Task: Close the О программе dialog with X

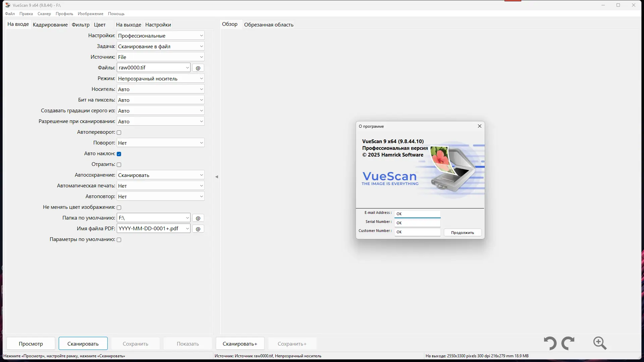Action: tap(480, 126)
